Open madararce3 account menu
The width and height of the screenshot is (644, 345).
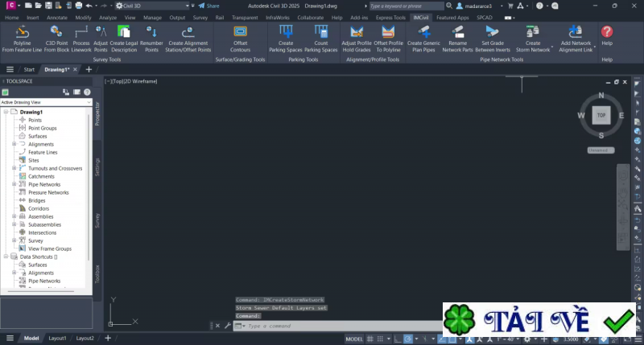click(479, 6)
